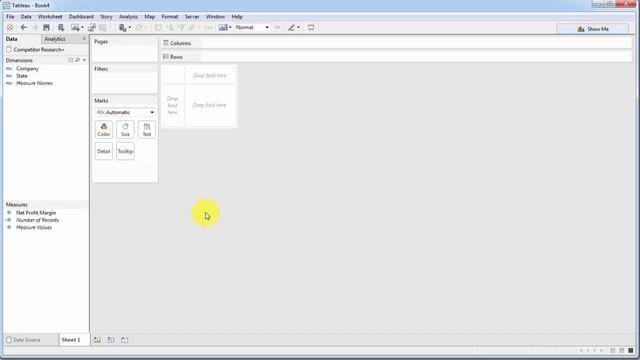Click the New Worksheet toolbar icon

75,27
